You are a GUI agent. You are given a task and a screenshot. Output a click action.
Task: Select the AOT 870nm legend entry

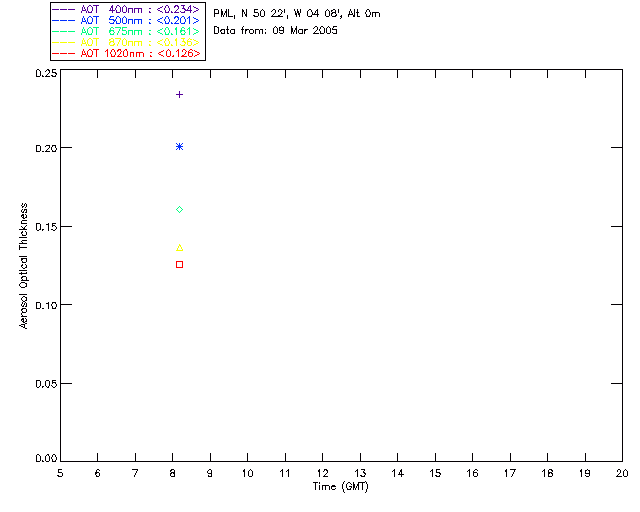point(140,42)
